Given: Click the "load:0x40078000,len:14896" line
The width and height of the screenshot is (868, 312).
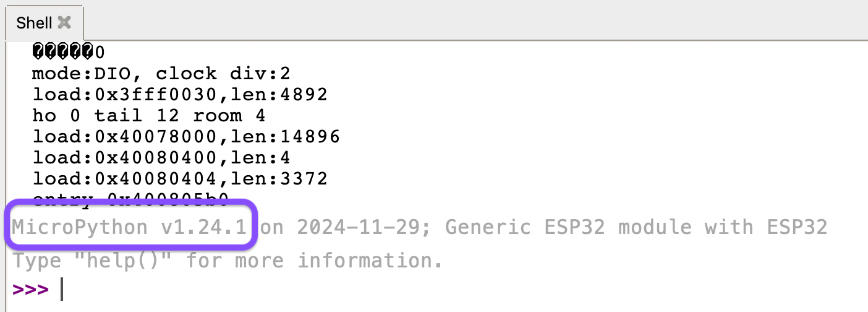Looking at the screenshot, I should (186, 137).
